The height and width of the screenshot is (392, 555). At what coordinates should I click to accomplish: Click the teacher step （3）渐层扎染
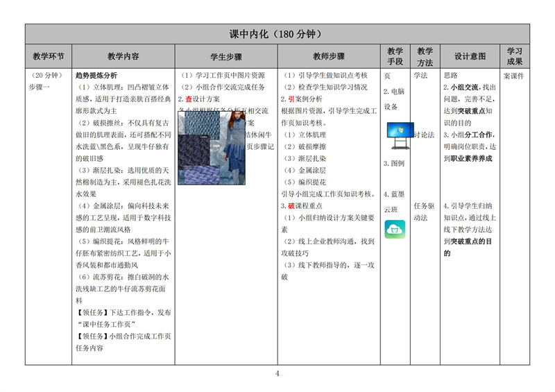pyautogui.click(x=304, y=158)
